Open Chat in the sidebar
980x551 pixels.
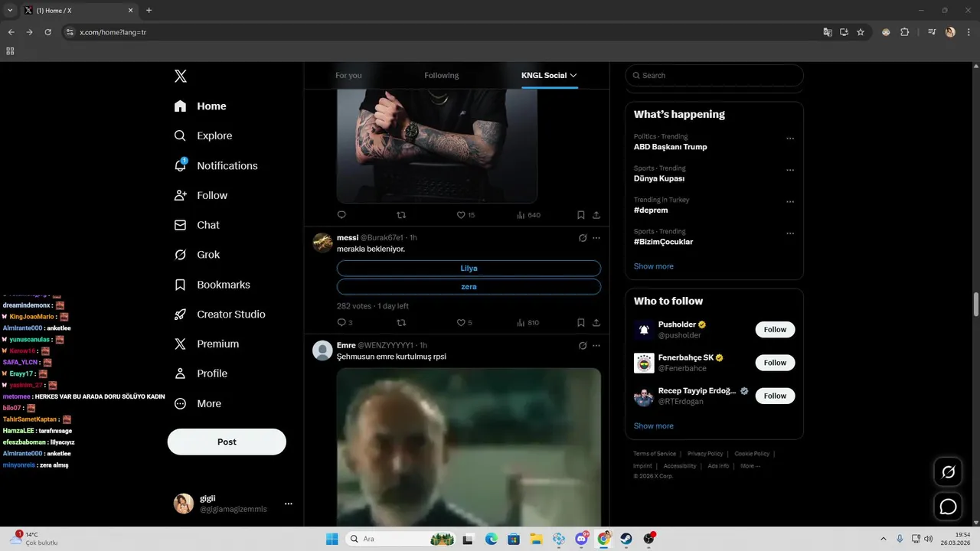click(197, 225)
